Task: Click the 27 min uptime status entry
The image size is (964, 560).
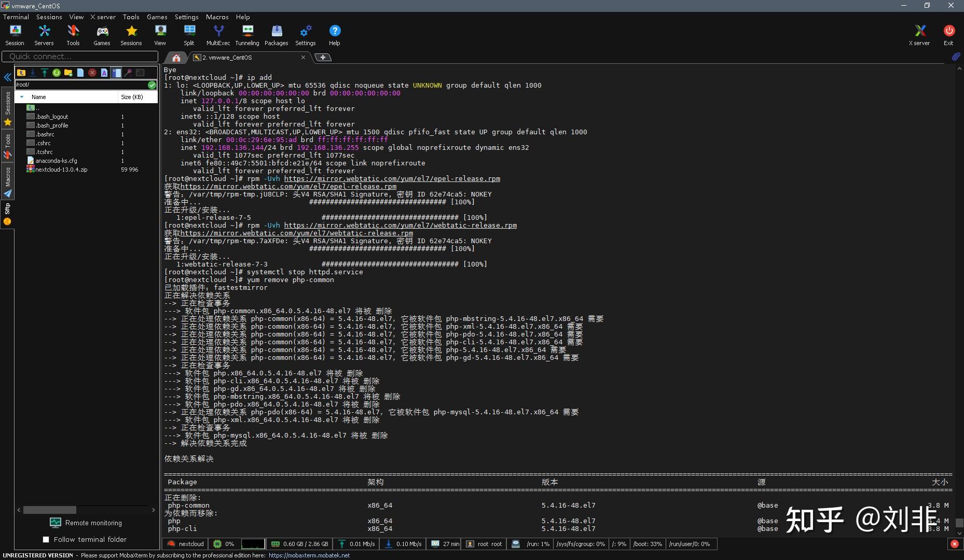Action: point(445,544)
